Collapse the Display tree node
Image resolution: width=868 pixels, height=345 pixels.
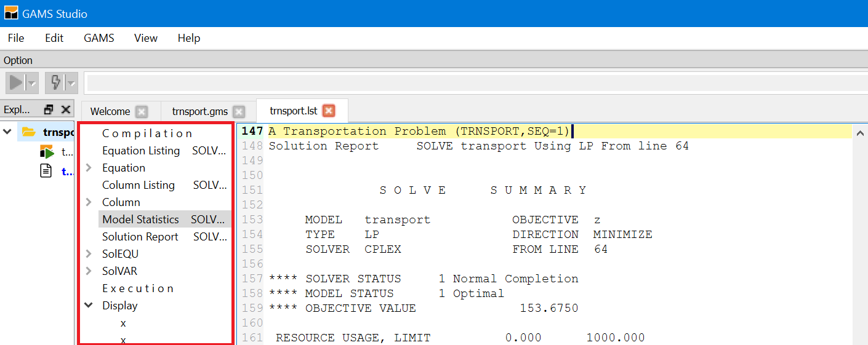pyautogui.click(x=89, y=306)
